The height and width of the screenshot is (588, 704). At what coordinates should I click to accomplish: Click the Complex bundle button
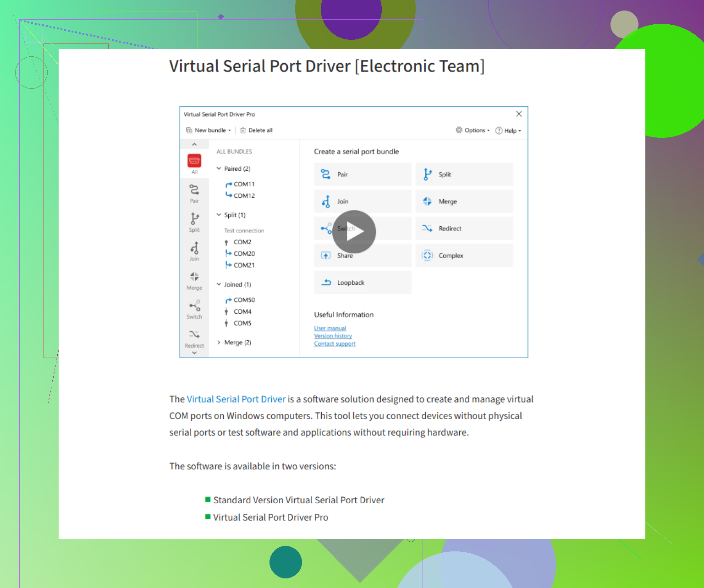pyautogui.click(x=464, y=256)
